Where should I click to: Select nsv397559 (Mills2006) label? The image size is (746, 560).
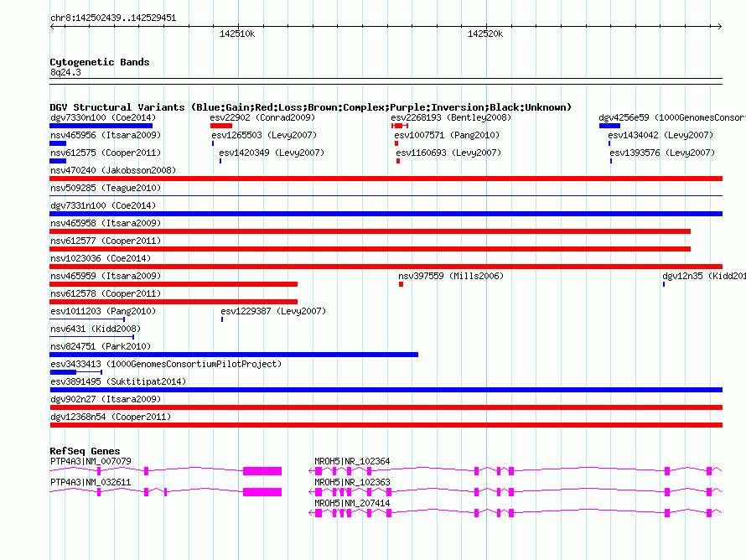tap(451, 276)
